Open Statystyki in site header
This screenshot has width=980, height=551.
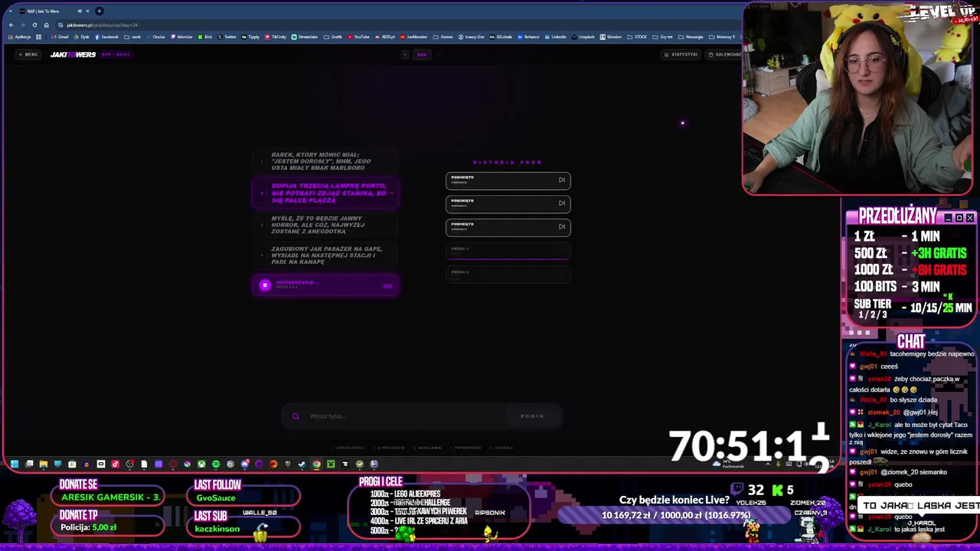(681, 54)
